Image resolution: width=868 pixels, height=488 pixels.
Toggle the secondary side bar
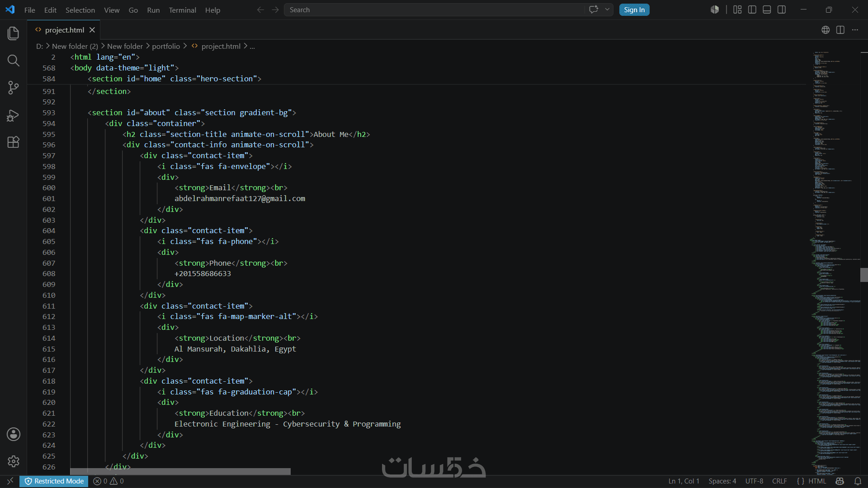click(x=782, y=9)
